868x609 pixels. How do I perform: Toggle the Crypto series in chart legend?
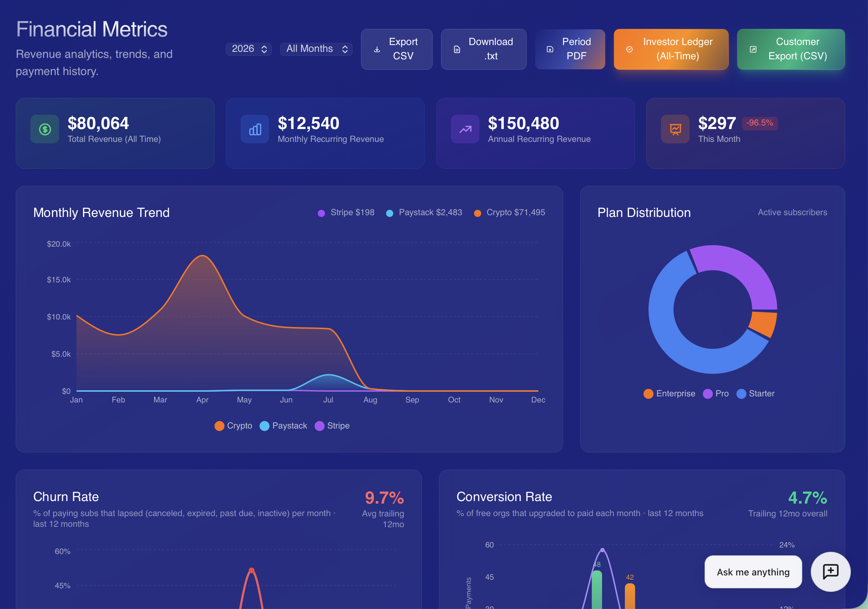(233, 426)
